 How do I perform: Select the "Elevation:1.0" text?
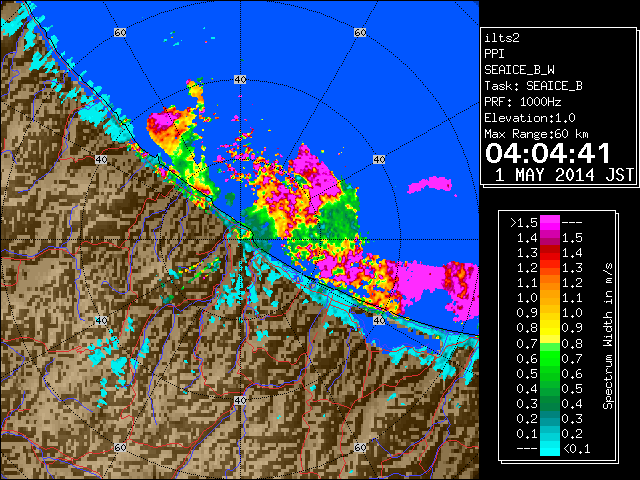pos(530,118)
